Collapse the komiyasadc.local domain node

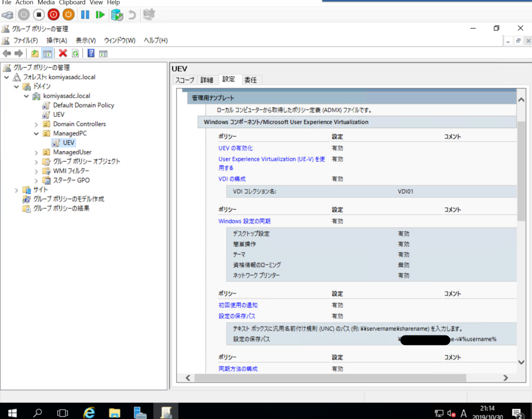click(26, 96)
